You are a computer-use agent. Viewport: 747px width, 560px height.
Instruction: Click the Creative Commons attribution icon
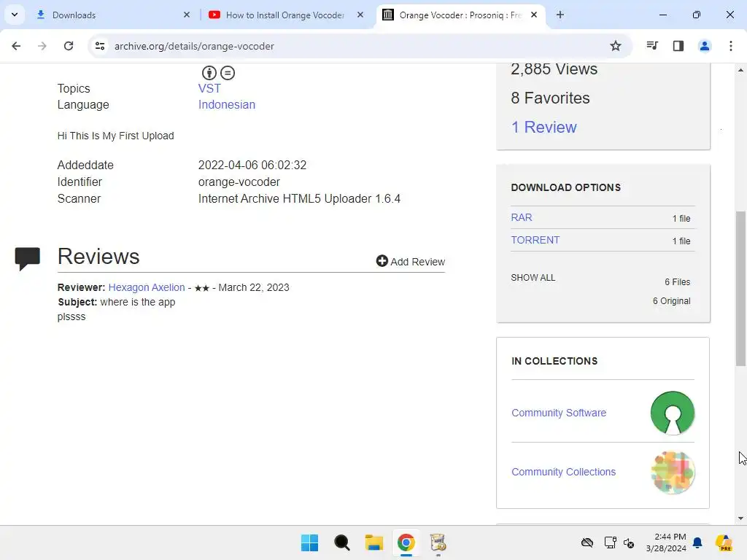point(209,73)
